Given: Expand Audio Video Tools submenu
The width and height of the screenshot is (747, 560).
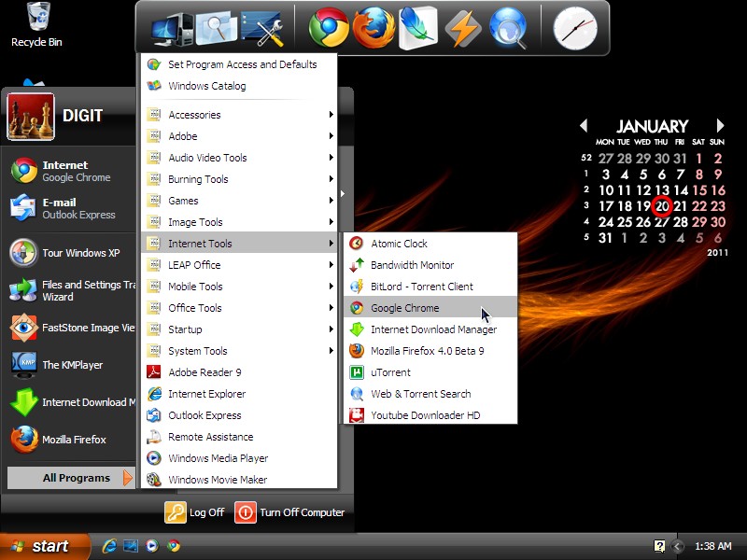Looking at the screenshot, I should pyautogui.click(x=239, y=158).
